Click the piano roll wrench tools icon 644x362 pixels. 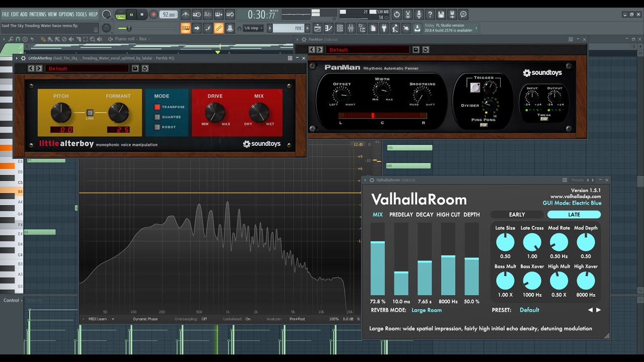click(11, 39)
